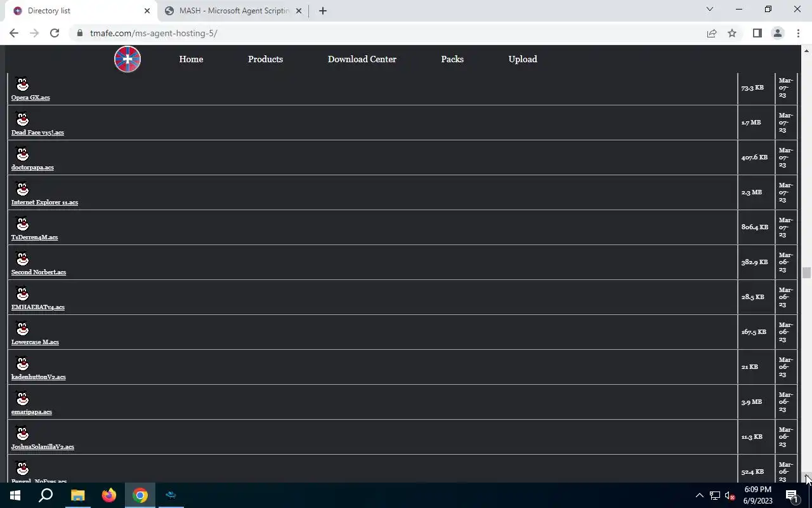Open the Download Center nav item

pos(362,59)
